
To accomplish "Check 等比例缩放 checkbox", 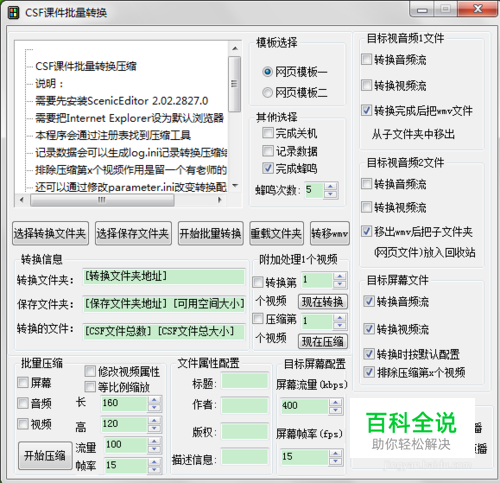I will (x=90, y=387).
